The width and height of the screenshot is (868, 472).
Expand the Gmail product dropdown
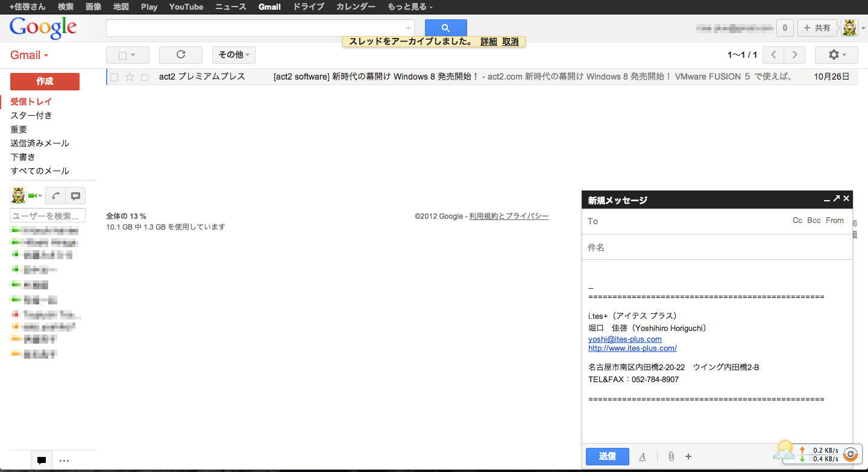[x=29, y=55]
